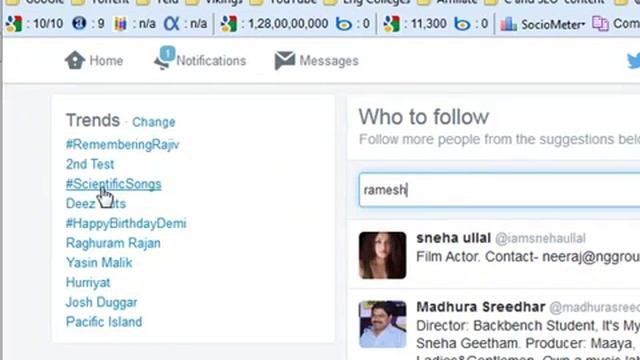
Task: Click Bing icon after the 11,300 value
Action: click(x=462, y=24)
